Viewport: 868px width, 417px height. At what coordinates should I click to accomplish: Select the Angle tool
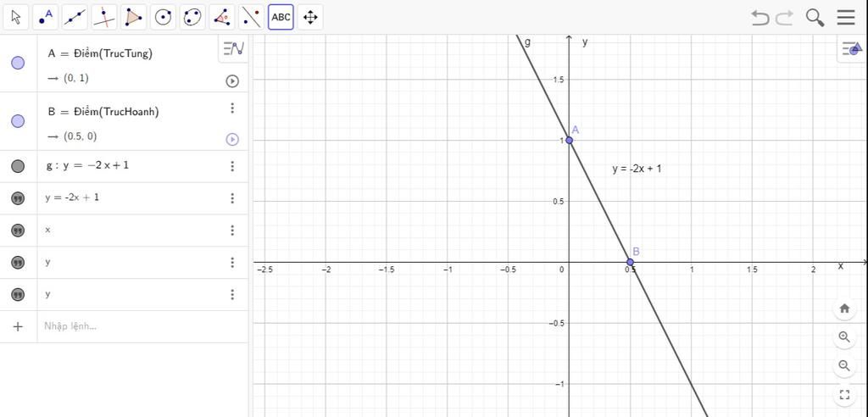click(222, 17)
